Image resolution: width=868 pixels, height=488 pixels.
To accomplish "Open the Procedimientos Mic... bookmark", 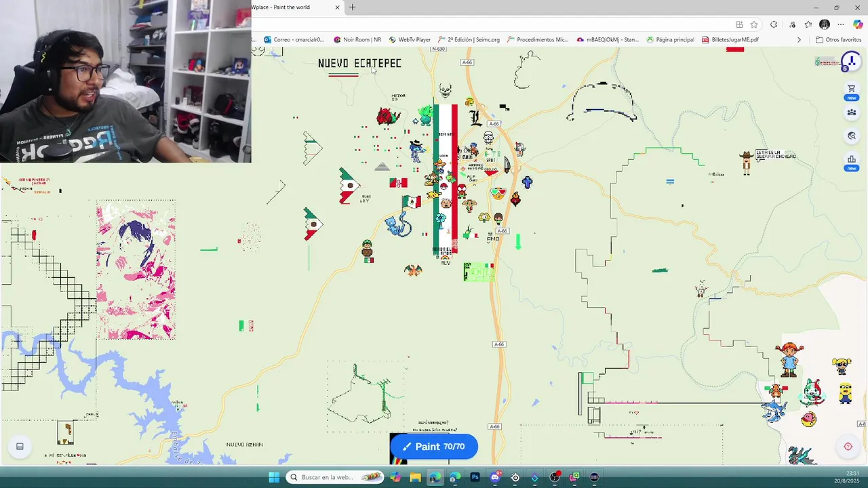I will tap(538, 39).
